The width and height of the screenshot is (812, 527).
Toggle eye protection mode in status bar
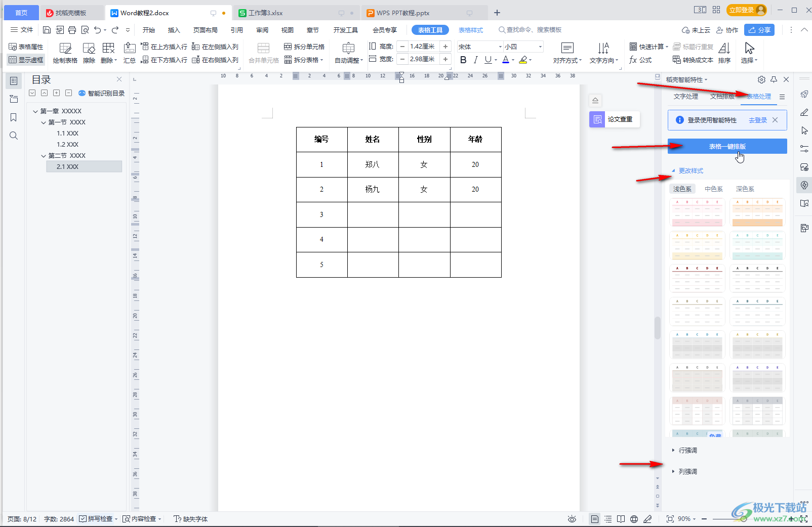click(x=572, y=519)
